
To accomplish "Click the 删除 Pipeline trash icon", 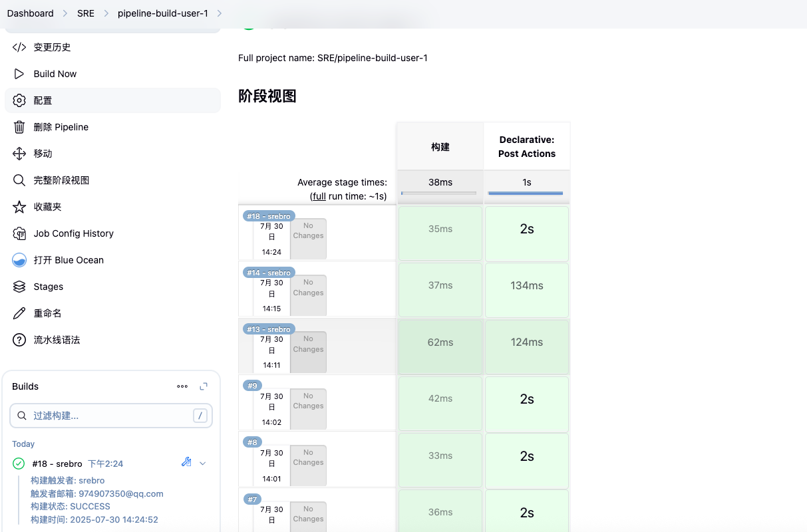I will pos(19,127).
